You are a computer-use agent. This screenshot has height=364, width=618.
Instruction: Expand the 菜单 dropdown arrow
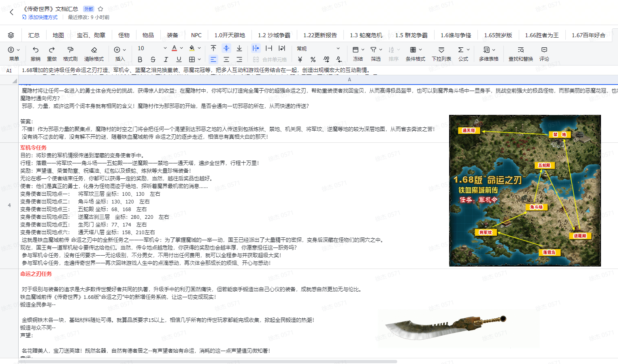click(18, 50)
